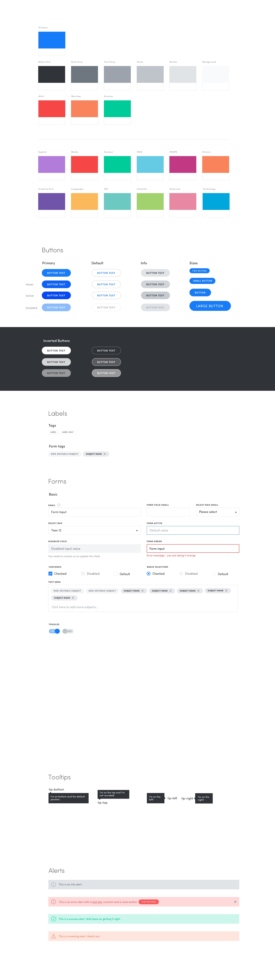Screen dimensions: 275x980
Task: Enable the OFF toggle switch
Action: tap(68, 631)
